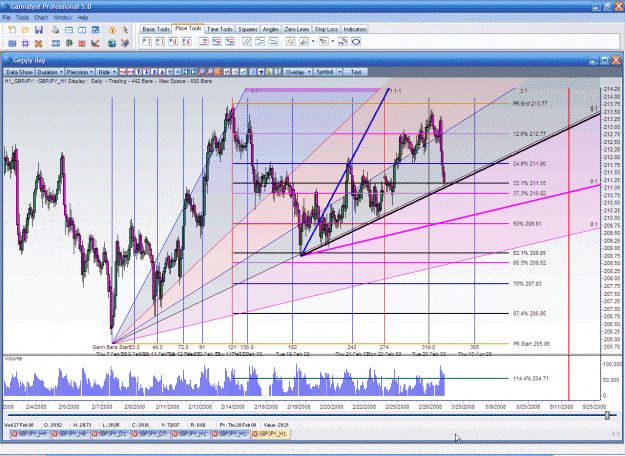Viewport: 625px width, 456px height.
Task: Click the first magnifier zoom icon
Action: (201, 72)
